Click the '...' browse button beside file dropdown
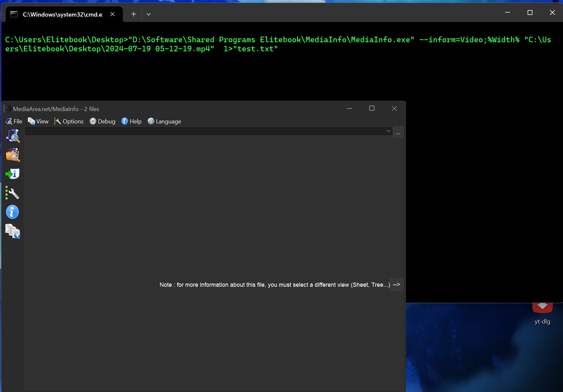The width and height of the screenshot is (563, 392). [x=398, y=132]
